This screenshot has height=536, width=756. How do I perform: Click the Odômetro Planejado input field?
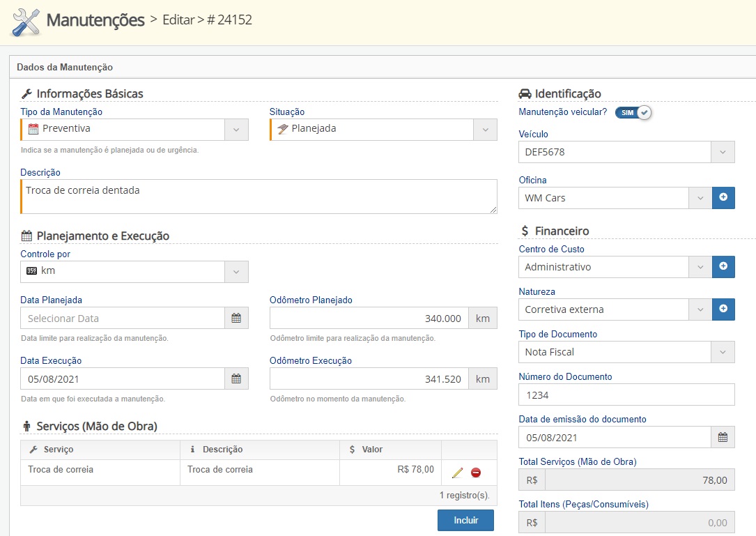click(x=369, y=318)
